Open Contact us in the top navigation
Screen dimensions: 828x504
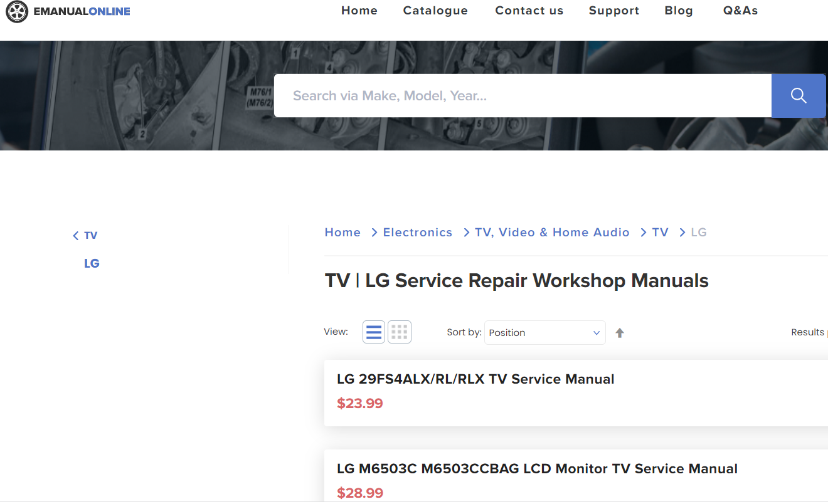click(x=529, y=11)
